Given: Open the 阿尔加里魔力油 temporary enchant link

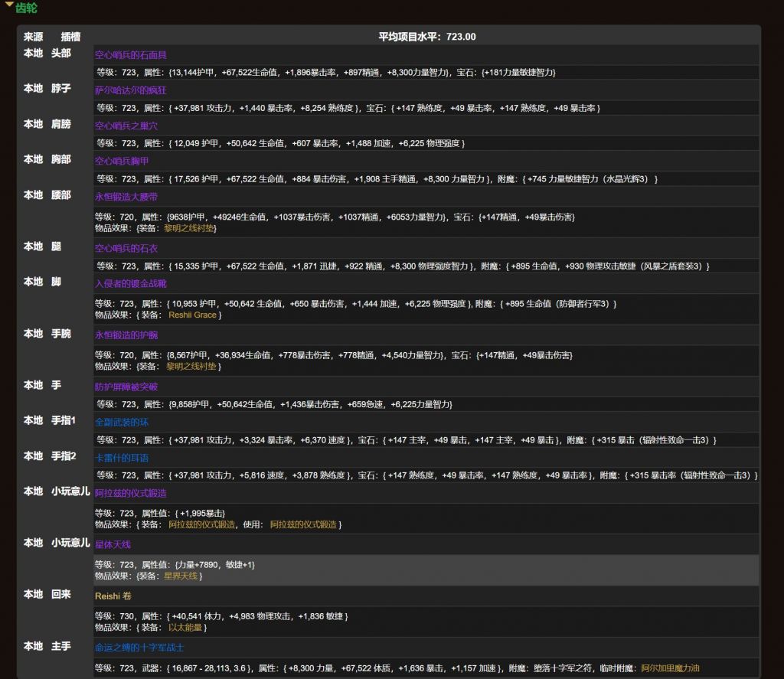Looking at the screenshot, I should (x=670, y=668).
